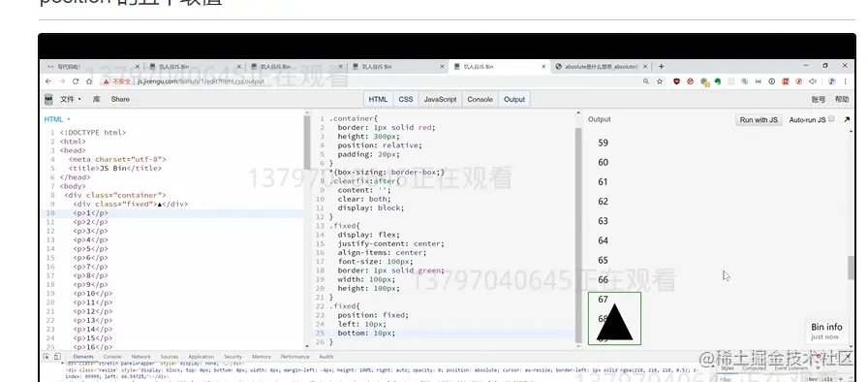Click the browser forward arrow
The image size is (868, 382).
(62, 81)
